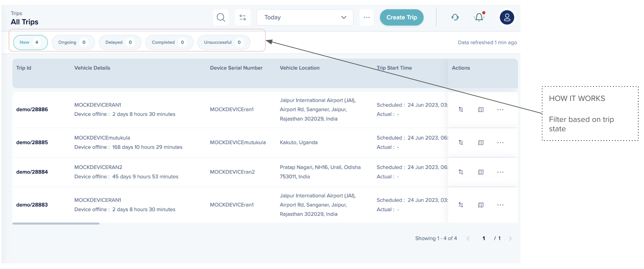Click map icon for trip demo/28883
The width and height of the screenshot is (644, 269).
pyautogui.click(x=481, y=205)
